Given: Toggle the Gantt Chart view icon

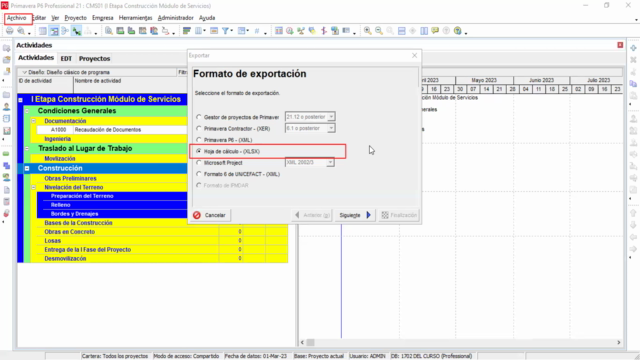Looking at the screenshot, I should tap(54, 31).
